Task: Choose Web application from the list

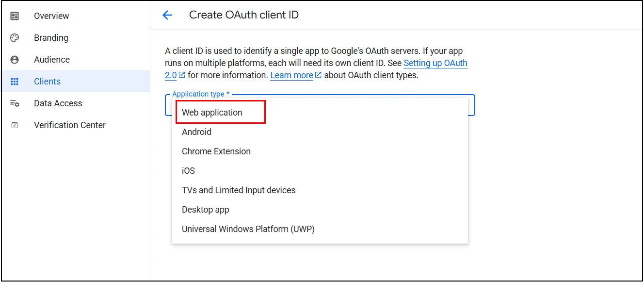Action: tap(320, 113)
